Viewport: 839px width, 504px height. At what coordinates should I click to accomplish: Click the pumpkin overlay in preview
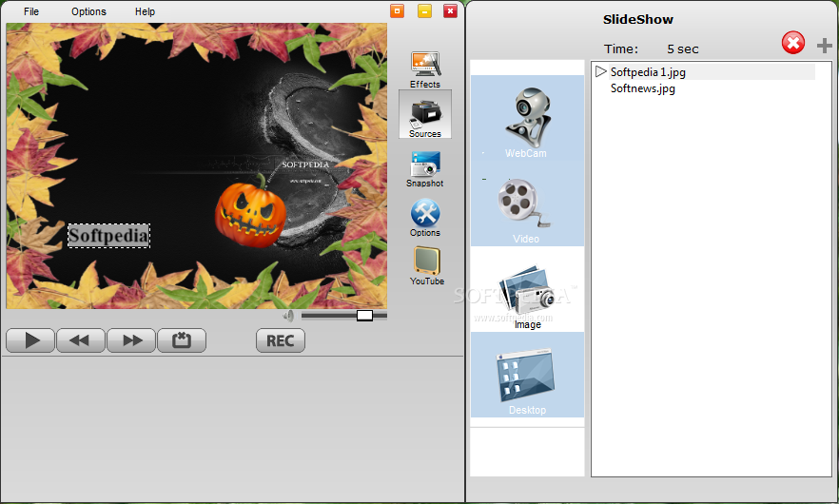250,211
